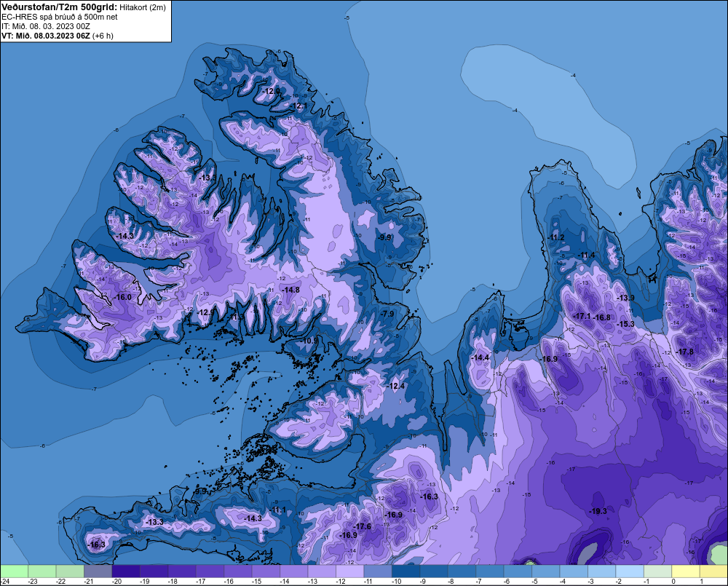Viewport: 728px width, 586px height.
Task: Click the valid time 'VT: Mið. 08.03.2023 06Z'
Action: [x=45, y=35]
